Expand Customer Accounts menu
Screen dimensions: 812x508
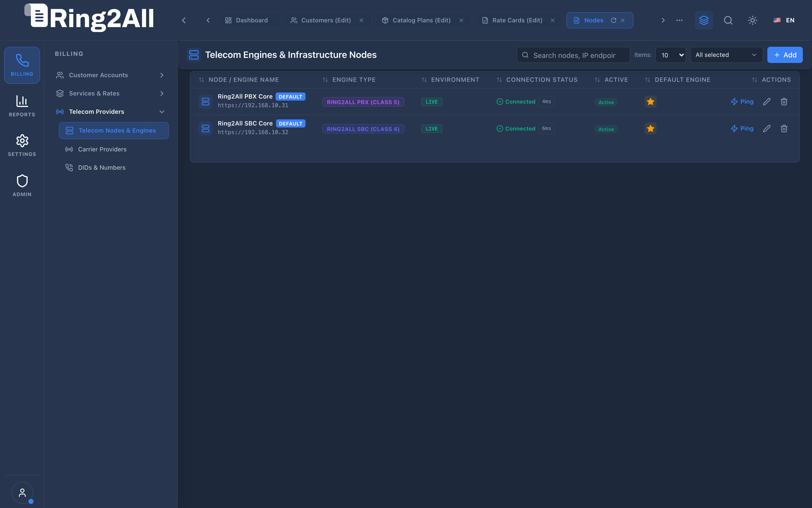(x=110, y=75)
